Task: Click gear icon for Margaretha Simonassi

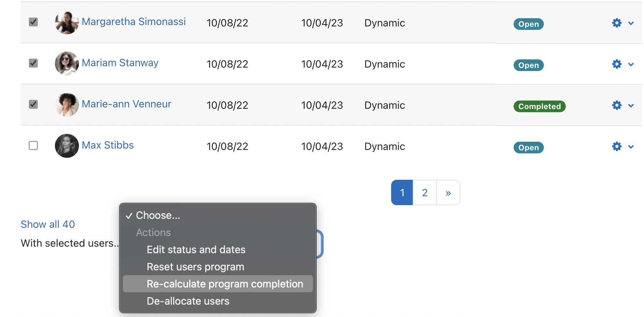Action: click(617, 23)
